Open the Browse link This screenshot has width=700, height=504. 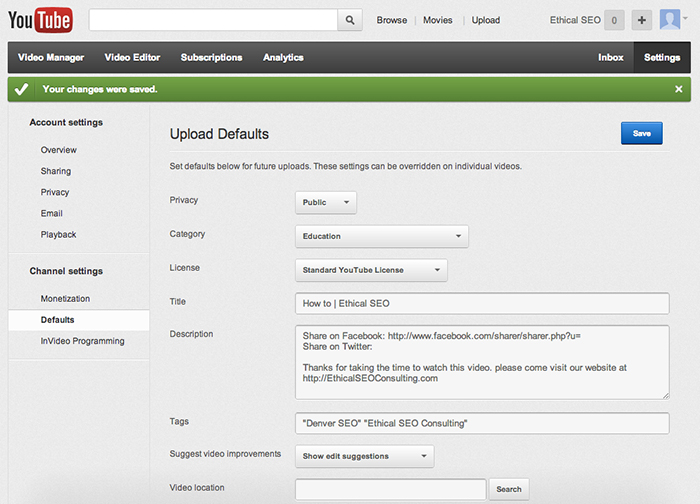392,20
